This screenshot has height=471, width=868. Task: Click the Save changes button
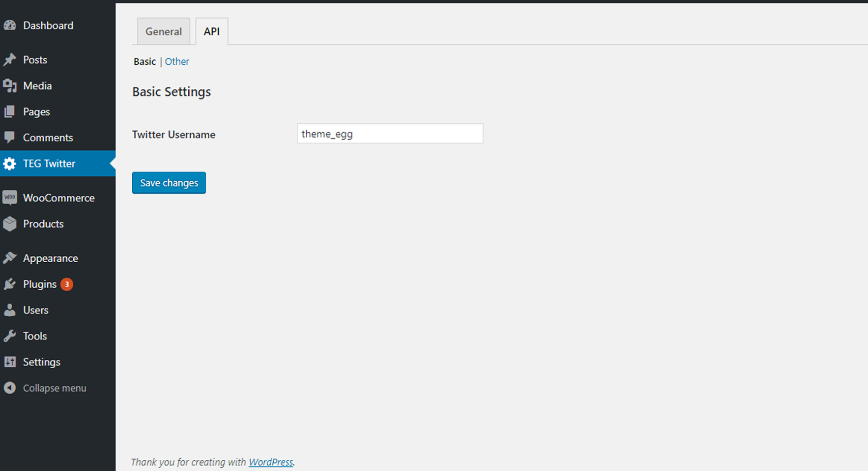coord(169,183)
